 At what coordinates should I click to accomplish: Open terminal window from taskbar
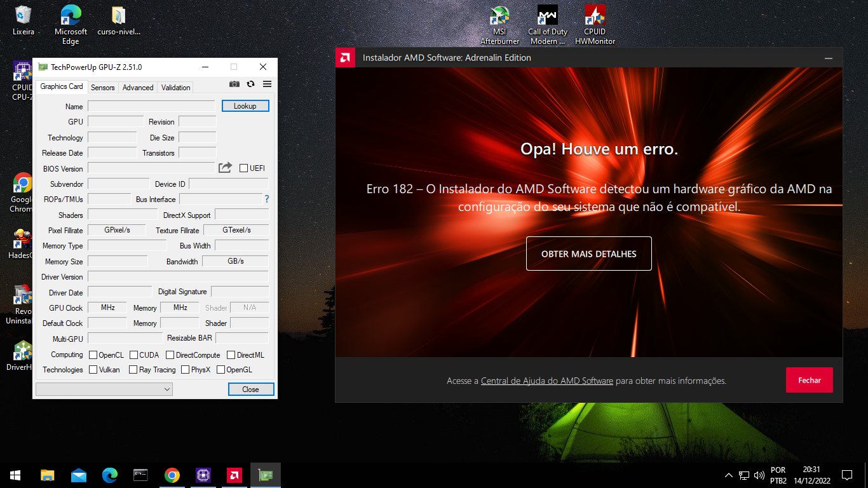140,475
